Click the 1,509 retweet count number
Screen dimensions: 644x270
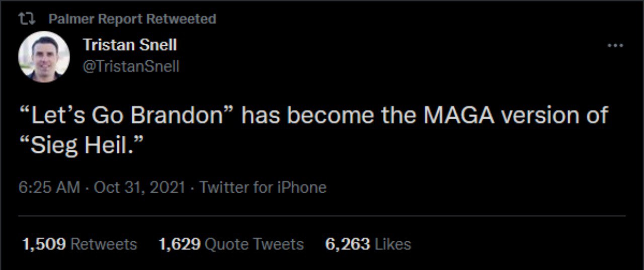(x=44, y=244)
